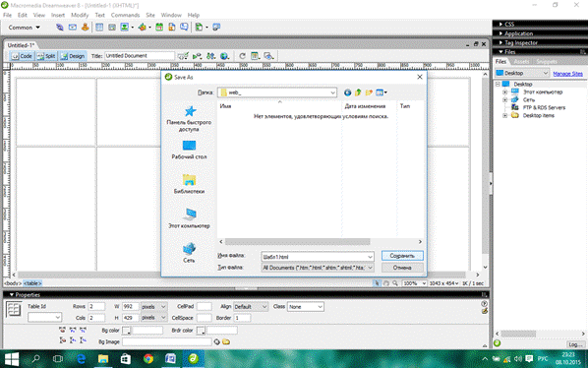Open the Common insert category dropdown
Image resolution: width=588 pixels, height=368 pixels.
click(25, 28)
